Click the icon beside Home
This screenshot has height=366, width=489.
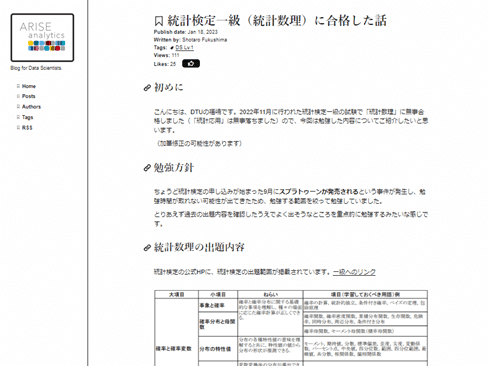(x=18, y=86)
